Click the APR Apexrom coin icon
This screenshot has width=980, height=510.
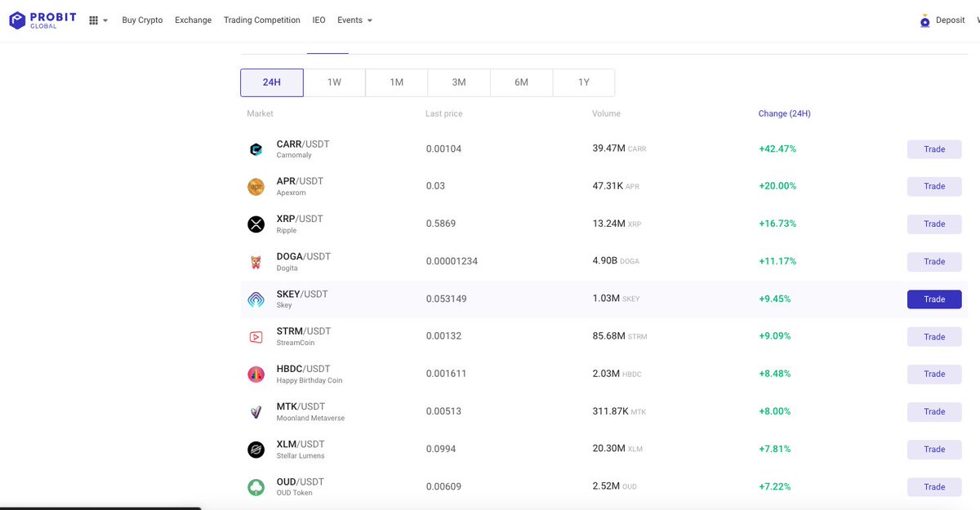pos(256,187)
